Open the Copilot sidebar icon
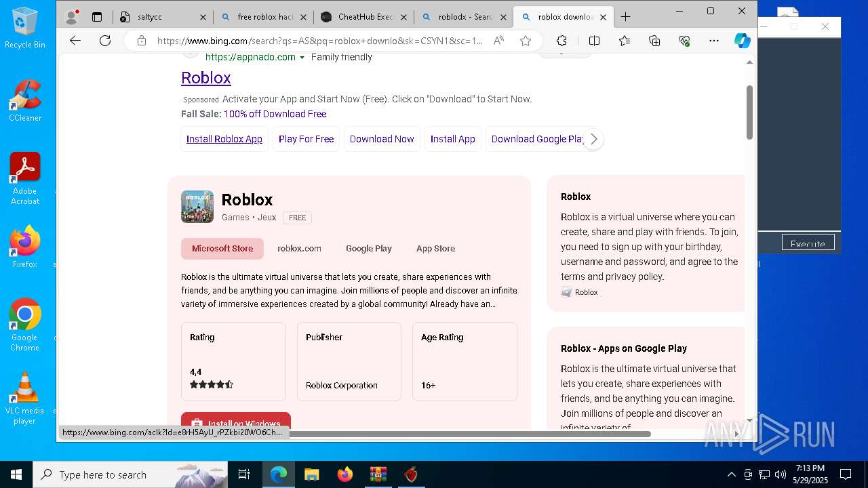This screenshot has width=868, height=488. tap(742, 41)
